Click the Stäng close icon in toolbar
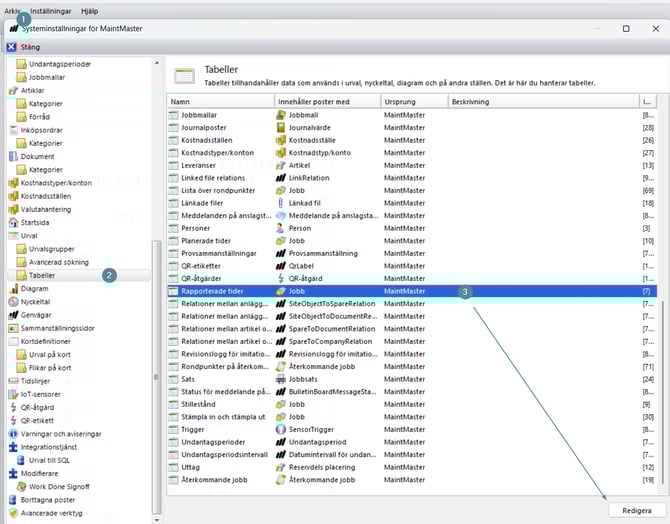This screenshot has width=670, height=524. pyautogui.click(x=11, y=45)
